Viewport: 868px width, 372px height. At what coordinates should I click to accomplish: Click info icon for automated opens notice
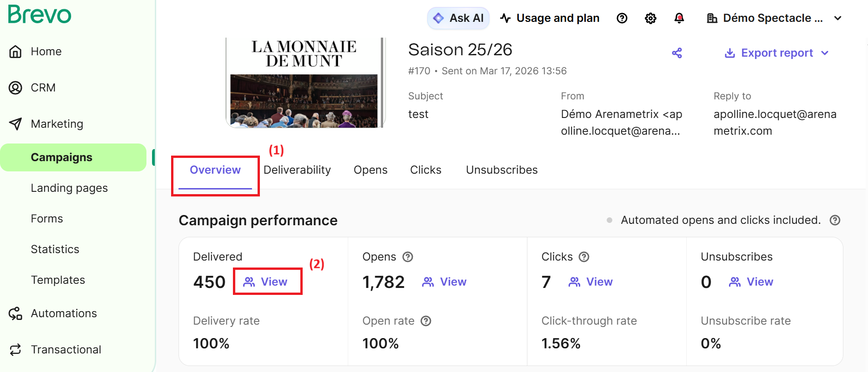(x=835, y=220)
